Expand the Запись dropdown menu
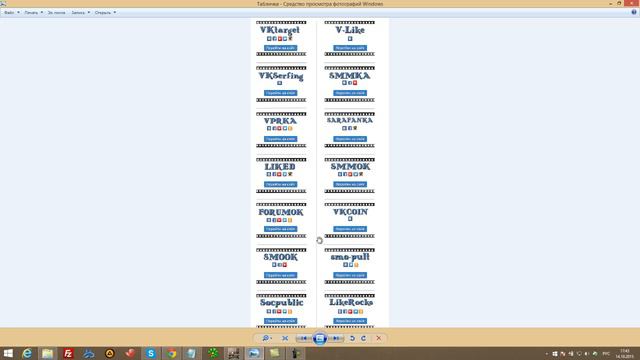This screenshot has height=360, width=640. [80, 13]
